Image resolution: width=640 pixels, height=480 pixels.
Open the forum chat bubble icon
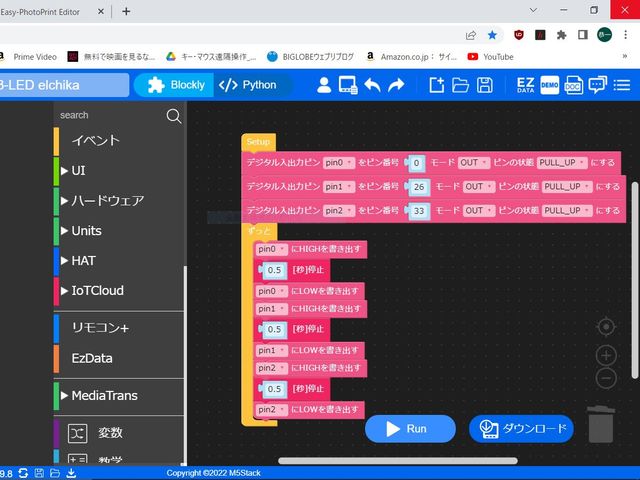(598, 85)
